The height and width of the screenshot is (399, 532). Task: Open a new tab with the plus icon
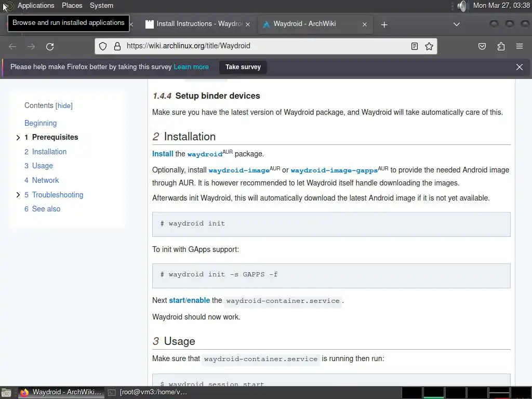point(384,24)
